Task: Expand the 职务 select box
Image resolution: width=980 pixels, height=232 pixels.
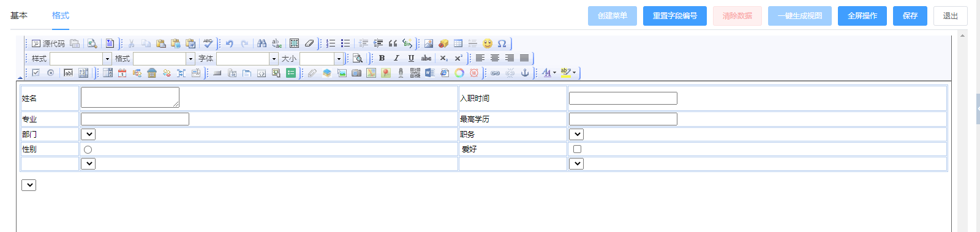Action: click(576, 134)
